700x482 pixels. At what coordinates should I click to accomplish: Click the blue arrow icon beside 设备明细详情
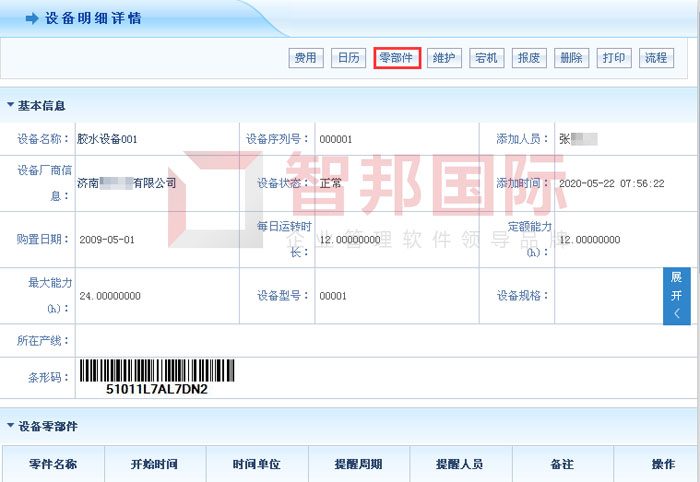[32, 19]
